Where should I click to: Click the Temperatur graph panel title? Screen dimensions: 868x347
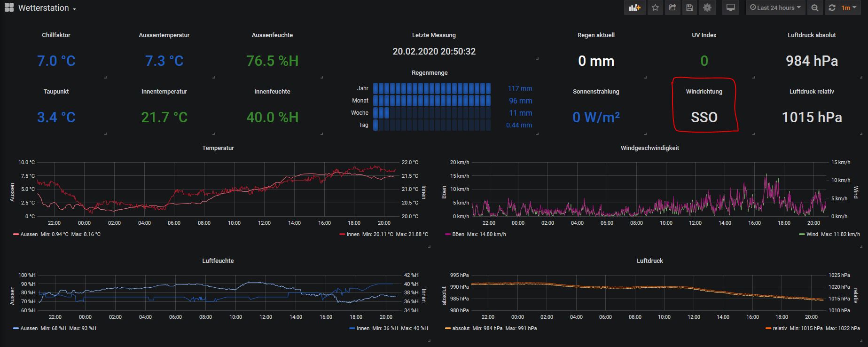(x=218, y=148)
